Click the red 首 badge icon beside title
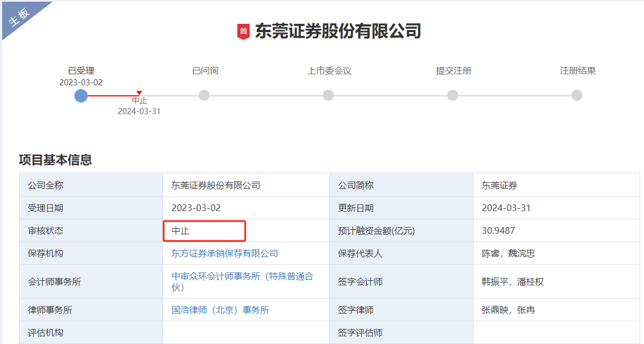 244,32
